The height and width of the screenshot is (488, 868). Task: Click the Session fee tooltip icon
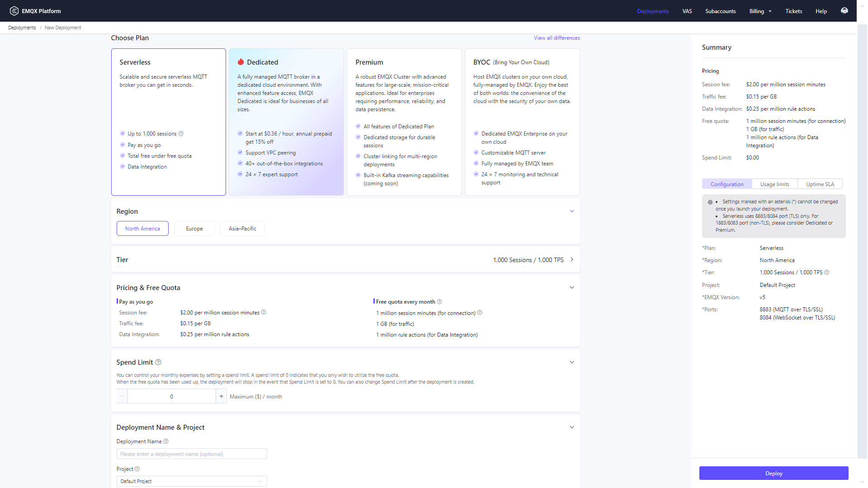coord(264,312)
